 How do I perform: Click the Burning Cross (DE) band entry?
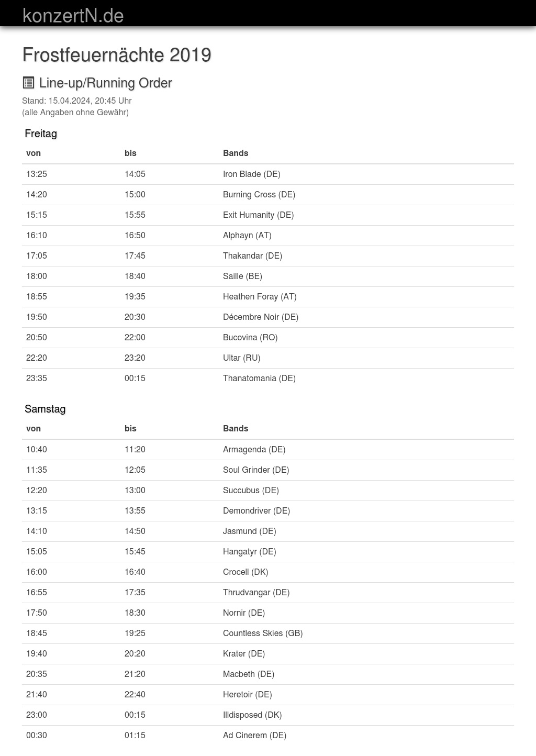(x=259, y=194)
